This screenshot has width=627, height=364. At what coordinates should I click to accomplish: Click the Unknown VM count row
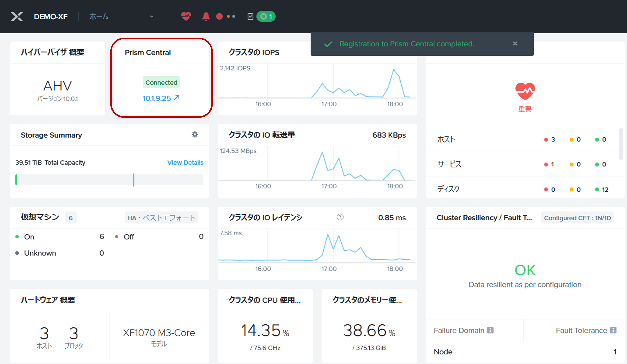(x=60, y=253)
